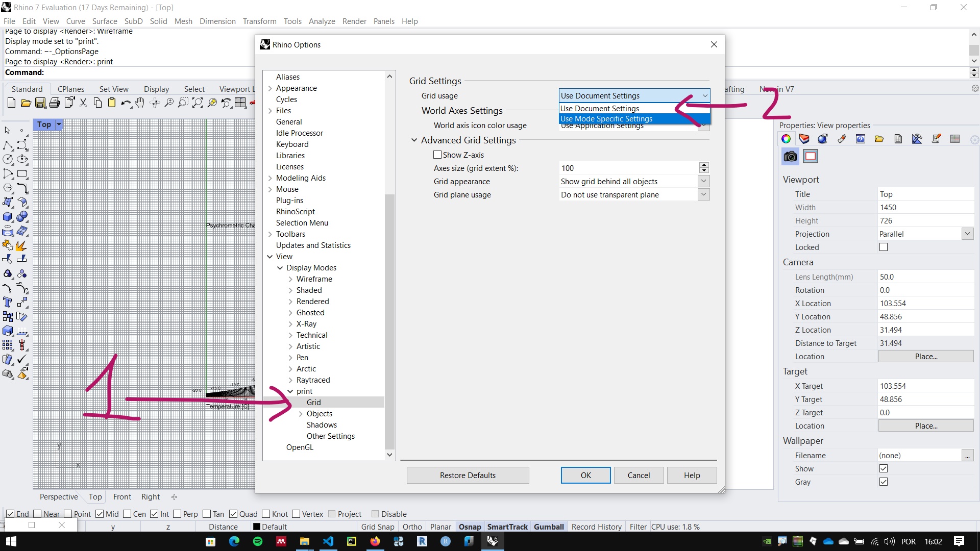The height and width of the screenshot is (551, 980).
Task: Expand the Wireframe display mode node
Action: point(290,279)
